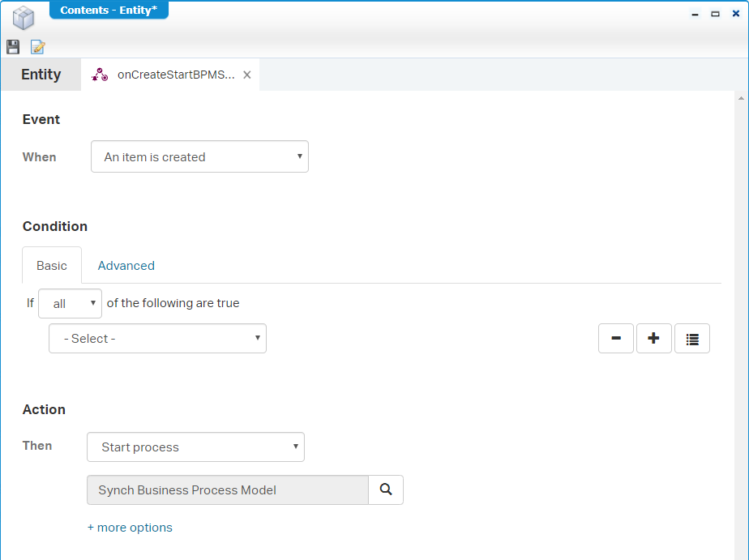
Task: Browse processes with the magnifier search button
Action: point(386,489)
